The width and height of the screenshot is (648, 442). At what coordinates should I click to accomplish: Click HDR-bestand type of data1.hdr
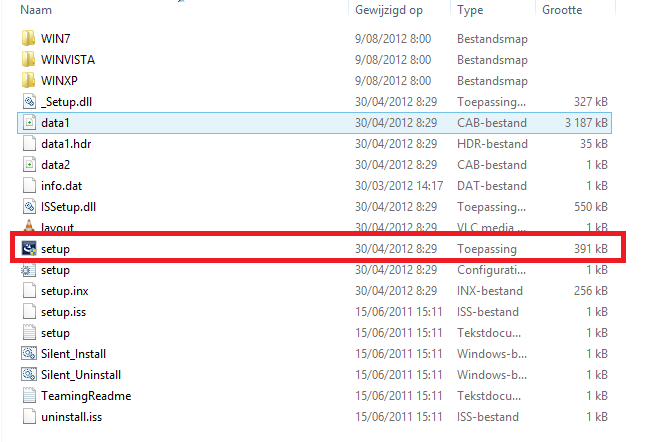(x=492, y=144)
